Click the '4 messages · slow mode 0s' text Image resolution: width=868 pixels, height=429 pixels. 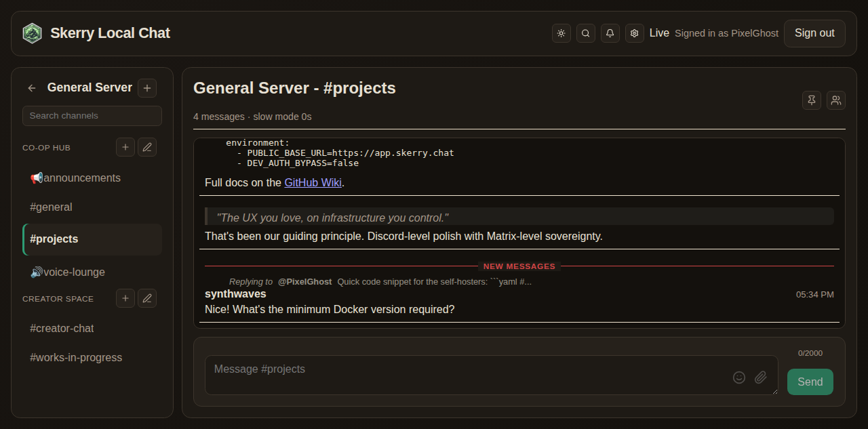click(252, 117)
